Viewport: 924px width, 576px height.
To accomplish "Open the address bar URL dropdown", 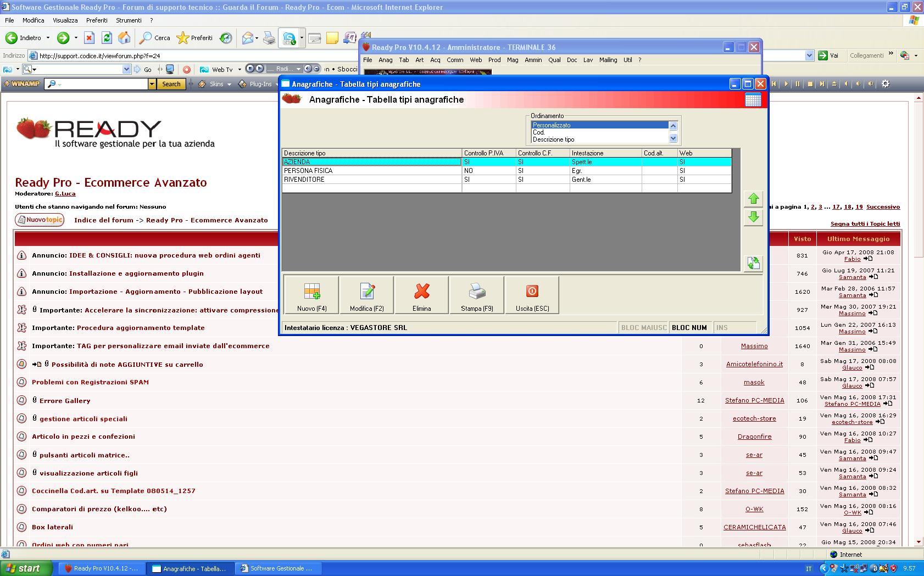I will point(809,55).
